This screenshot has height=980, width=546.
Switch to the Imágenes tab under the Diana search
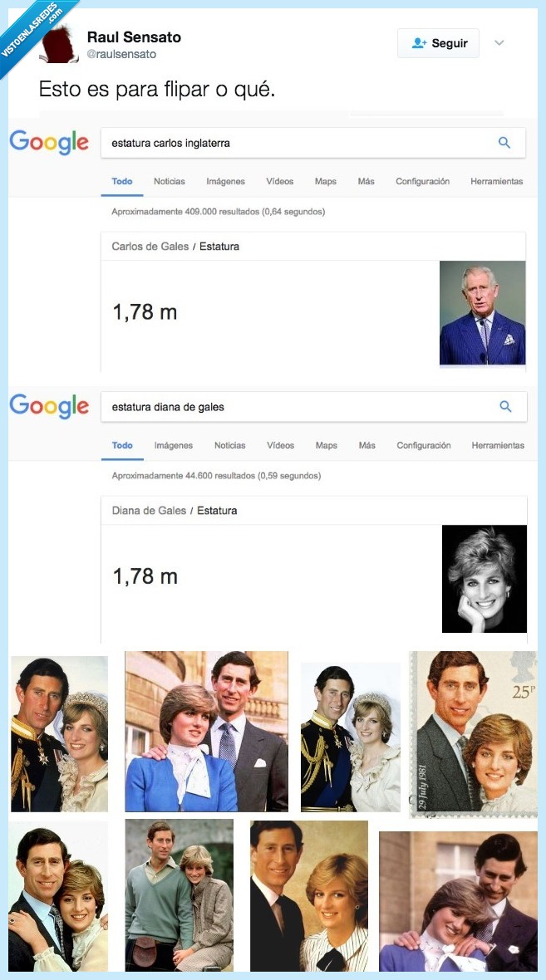click(x=173, y=445)
